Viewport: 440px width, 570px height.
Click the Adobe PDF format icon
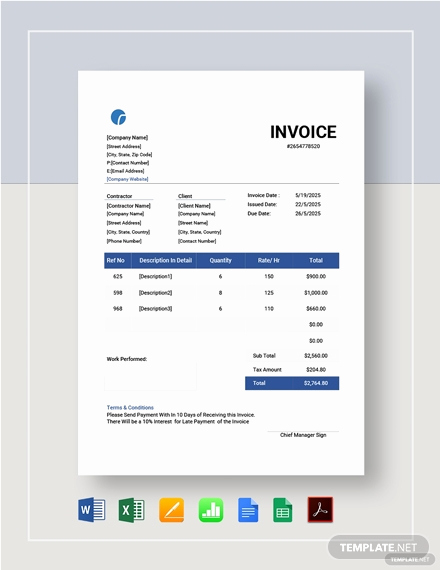[x=320, y=510]
